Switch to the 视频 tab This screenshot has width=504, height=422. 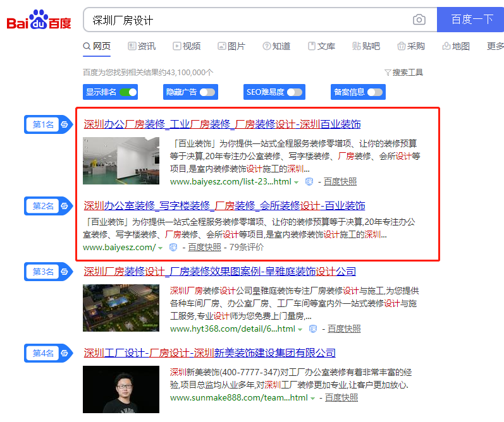tap(187, 47)
